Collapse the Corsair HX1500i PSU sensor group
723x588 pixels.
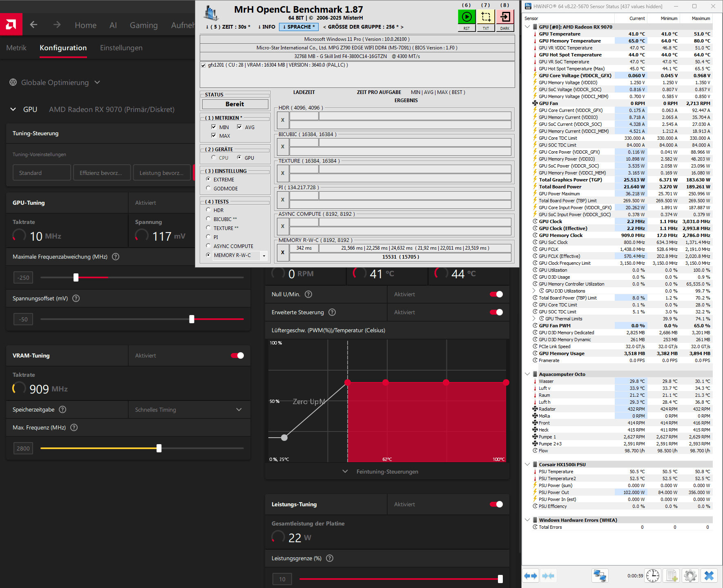(527, 465)
